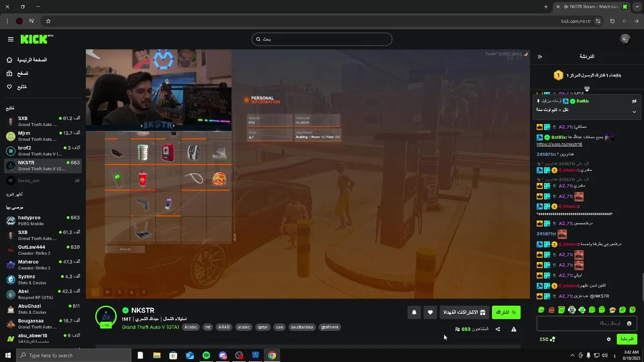This screenshot has height=362, width=644.
Task: Open AbuGhazi recommended channel
Action: (43, 309)
